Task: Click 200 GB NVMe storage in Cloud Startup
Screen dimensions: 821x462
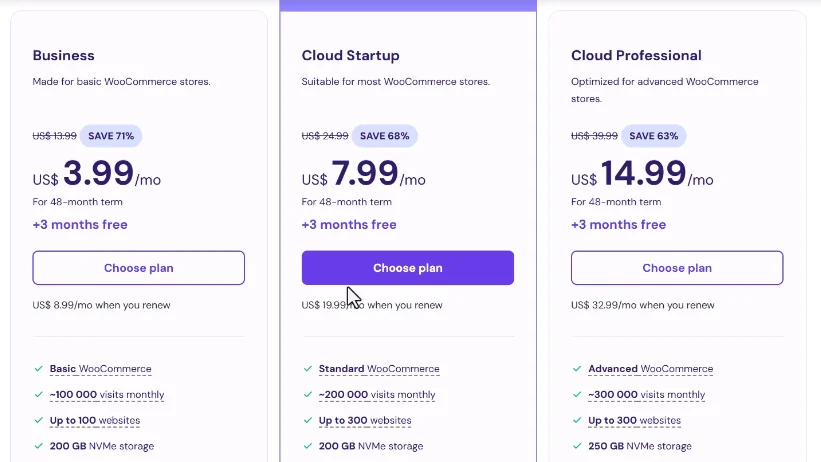Action: [371, 446]
